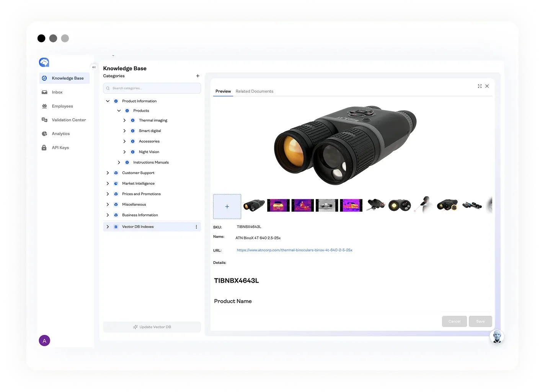Select binoculars on tripod thumbnail
The width and height of the screenshot is (545, 392).
coord(375,205)
